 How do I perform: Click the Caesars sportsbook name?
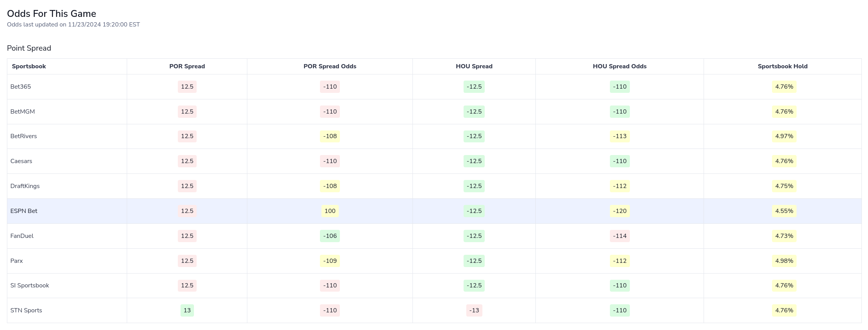pyautogui.click(x=21, y=161)
